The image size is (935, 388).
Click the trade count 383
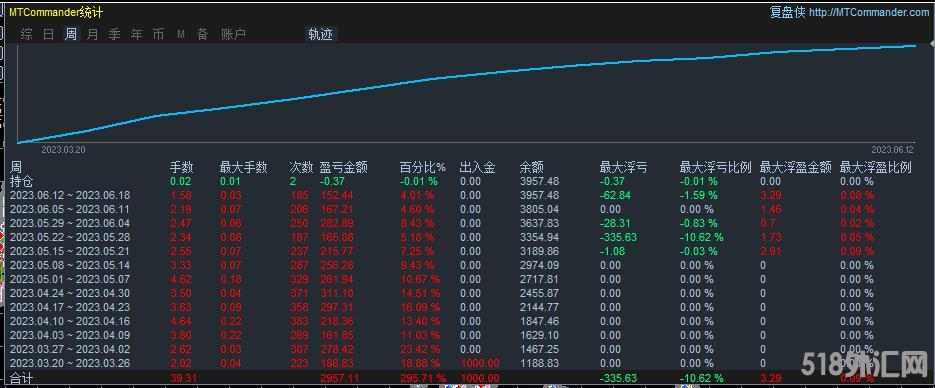pyautogui.click(x=299, y=321)
